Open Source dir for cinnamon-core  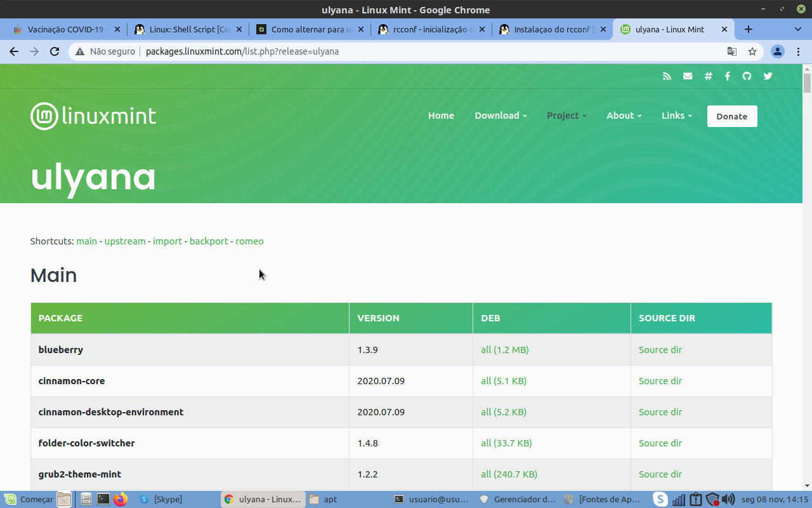tap(660, 381)
